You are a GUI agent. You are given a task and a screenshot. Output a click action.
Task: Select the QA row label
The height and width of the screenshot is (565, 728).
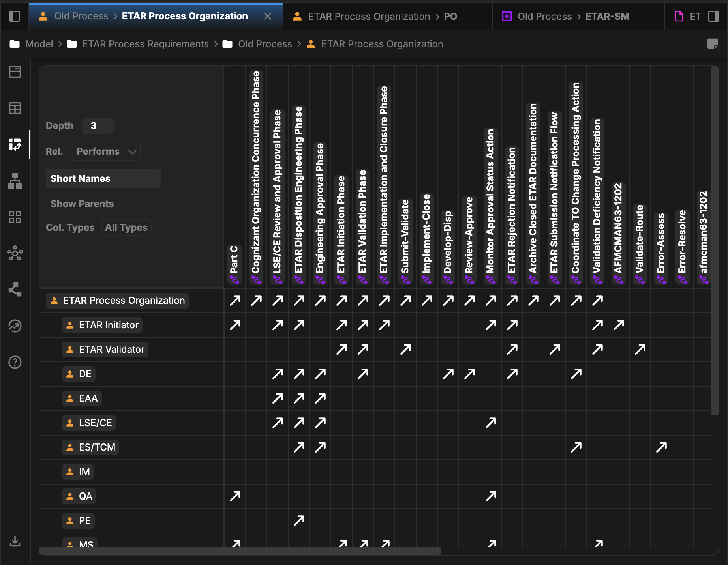(79, 496)
